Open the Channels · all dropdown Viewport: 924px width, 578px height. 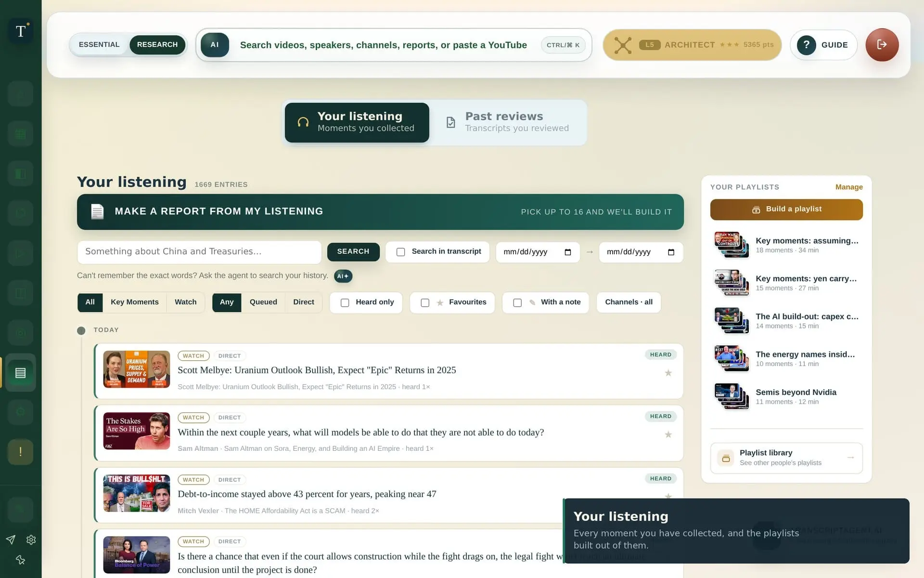[629, 302]
